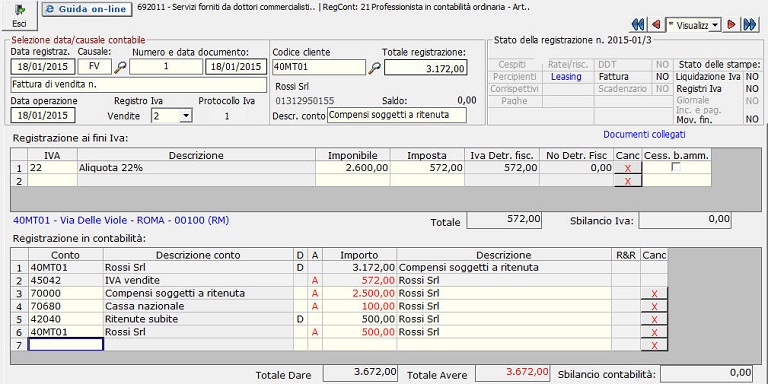Go to first record with double-left arrow

(x=637, y=25)
